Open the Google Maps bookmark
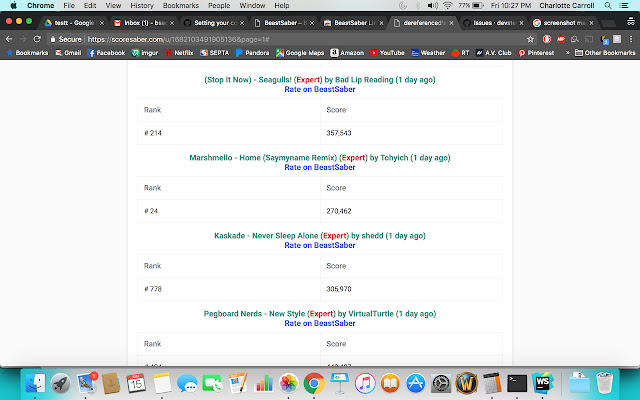This screenshot has height=400, width=640. coord(300,53)
